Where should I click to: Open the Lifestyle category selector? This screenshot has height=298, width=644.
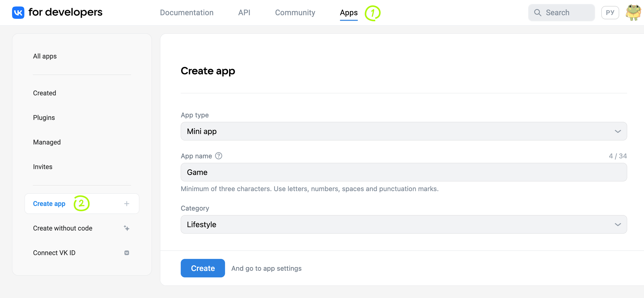tap(404, 224)
